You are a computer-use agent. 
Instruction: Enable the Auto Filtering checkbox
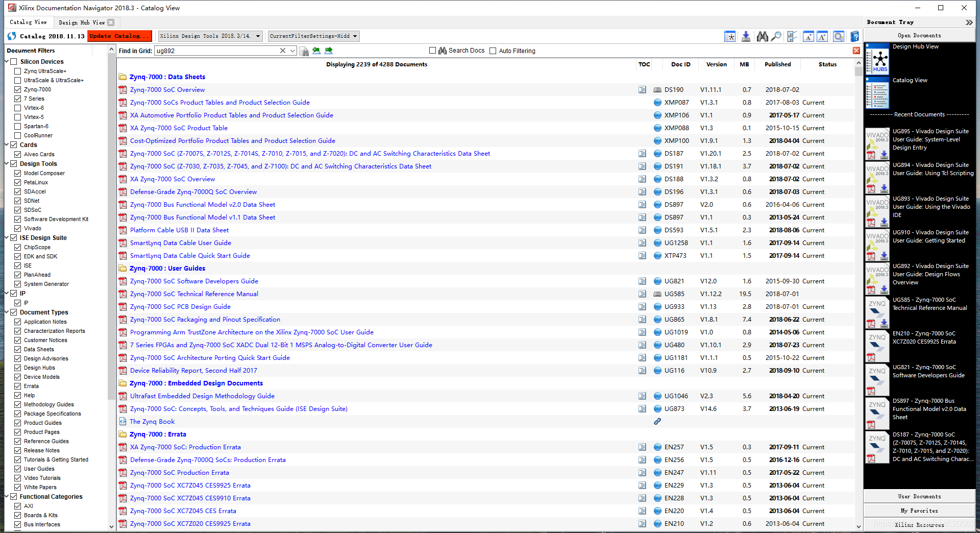coord(493,51)
